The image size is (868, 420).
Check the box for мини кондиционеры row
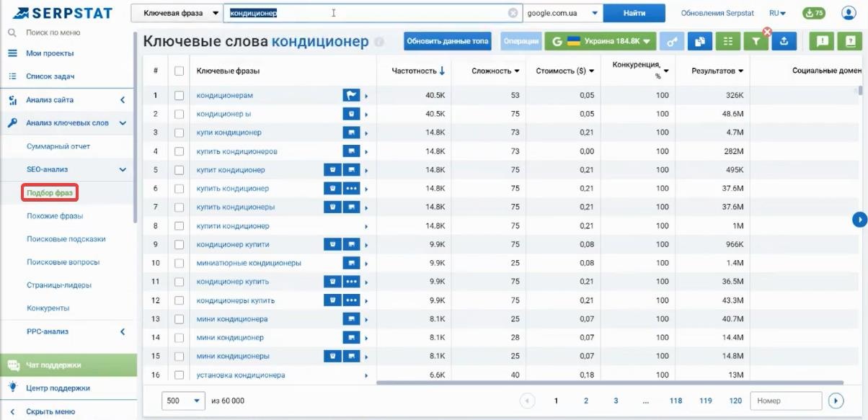(179, 357)
